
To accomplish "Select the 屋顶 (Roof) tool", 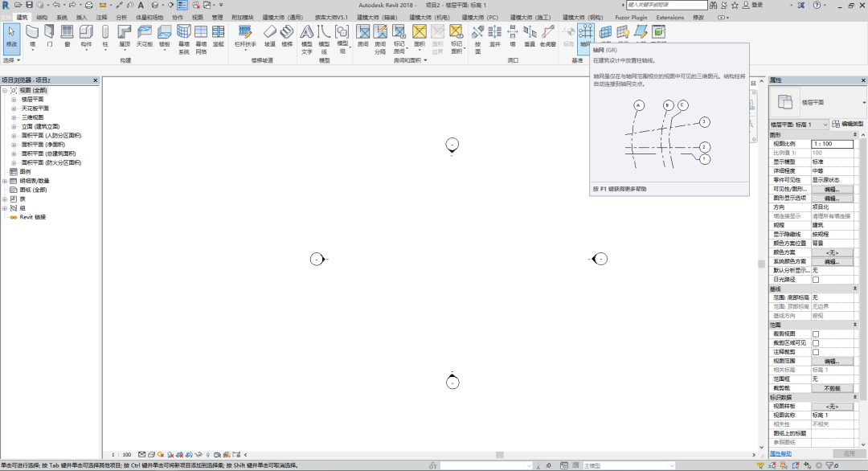I will [x=125, y=36].
